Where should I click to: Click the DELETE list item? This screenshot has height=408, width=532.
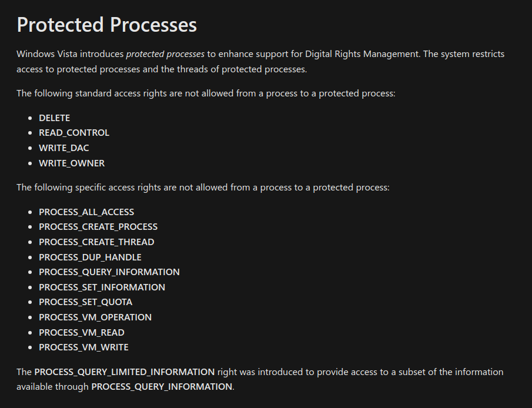coord(54,118)
